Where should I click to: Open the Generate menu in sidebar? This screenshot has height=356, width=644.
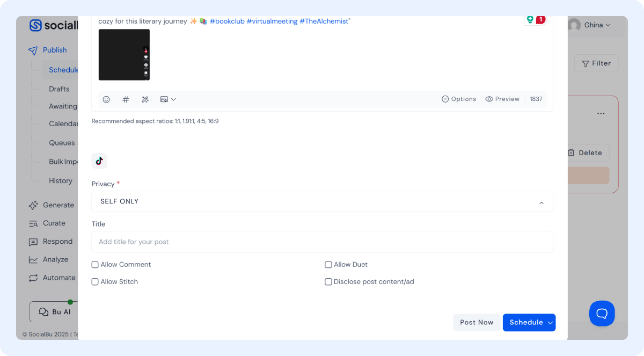58,205
